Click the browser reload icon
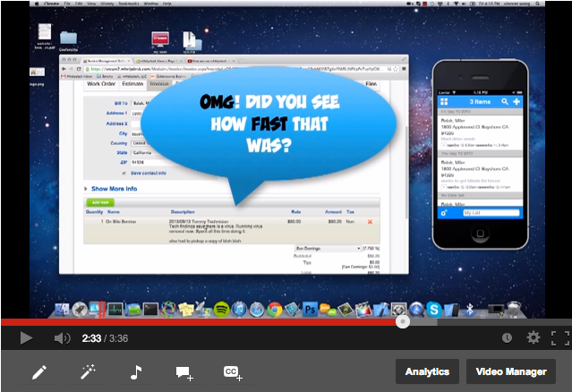Image resolution: width=572 pixels, height=392 pixels. click(79, 69)
